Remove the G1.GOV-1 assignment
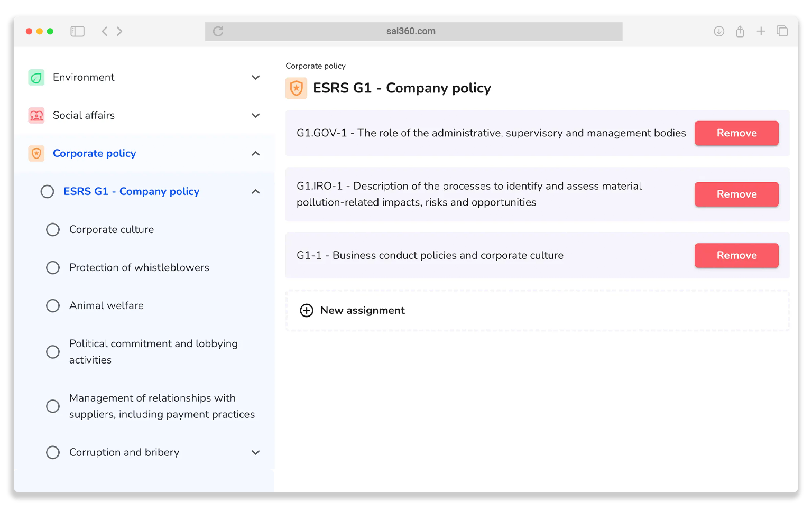This screenshot has height=521, width=812. click(x=736, y=133)
